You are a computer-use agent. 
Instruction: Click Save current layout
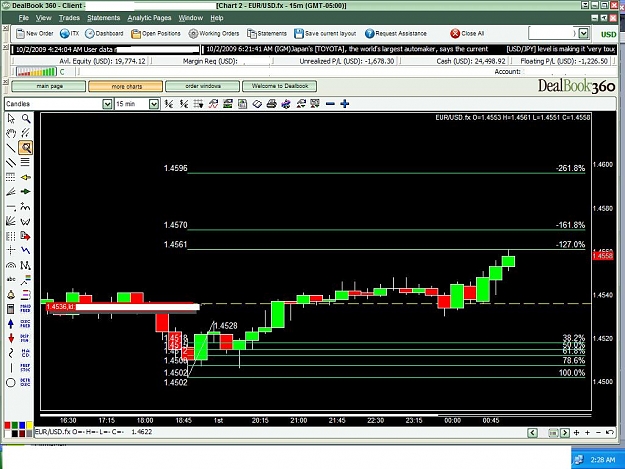[x=325, y=33]
